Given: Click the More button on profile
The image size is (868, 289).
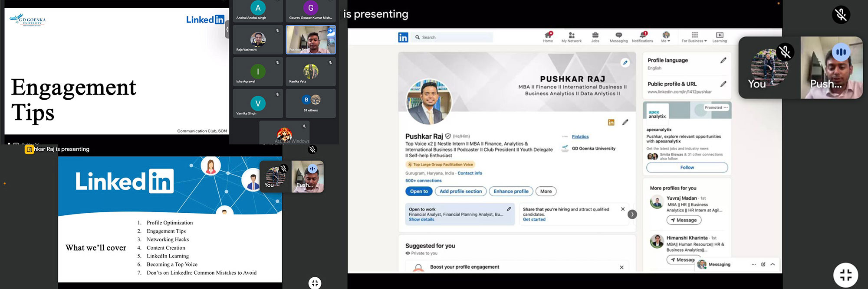Looking at the screenshot, I should point(546,191).
